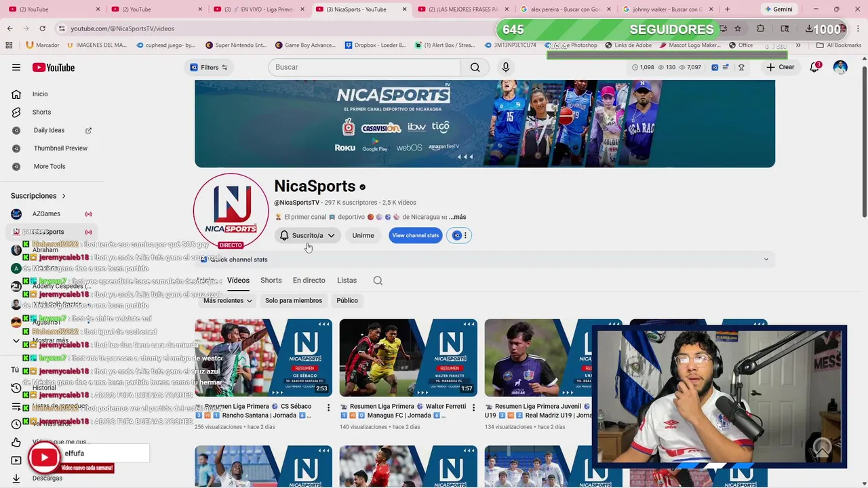Open the notifications bell

pos(815,67)
